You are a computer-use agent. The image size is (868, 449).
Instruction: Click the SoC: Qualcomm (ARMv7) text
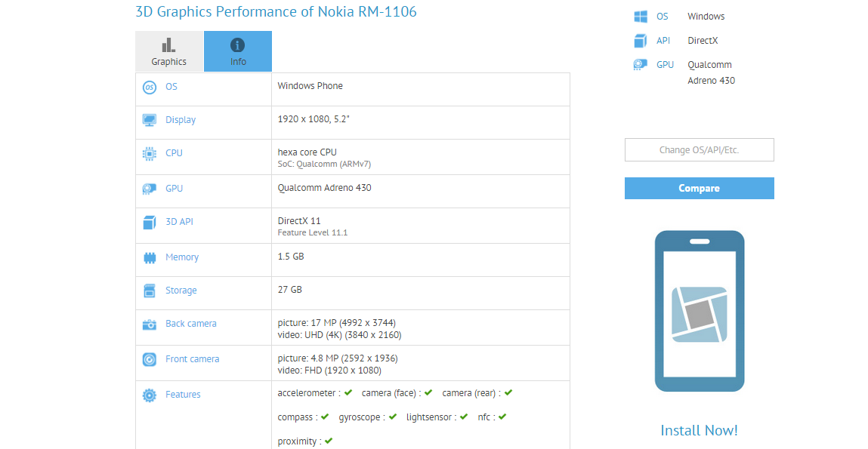324,165
